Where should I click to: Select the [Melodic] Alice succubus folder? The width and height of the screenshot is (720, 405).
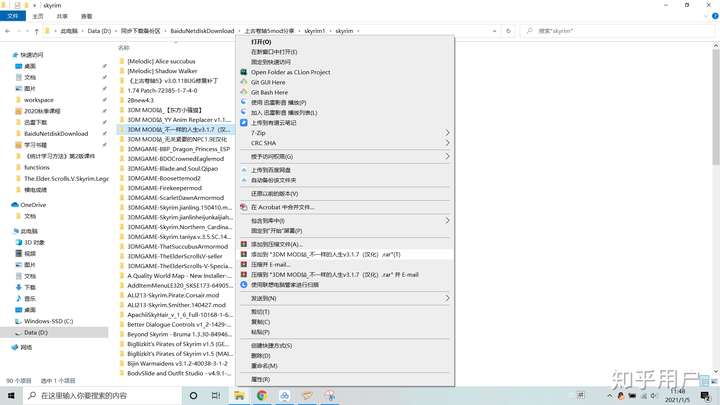(x=161, y=61)
